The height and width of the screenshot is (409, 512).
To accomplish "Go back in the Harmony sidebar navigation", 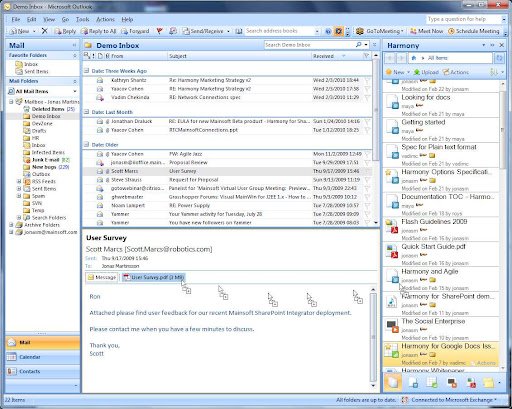I will click(x=390, y=58).
